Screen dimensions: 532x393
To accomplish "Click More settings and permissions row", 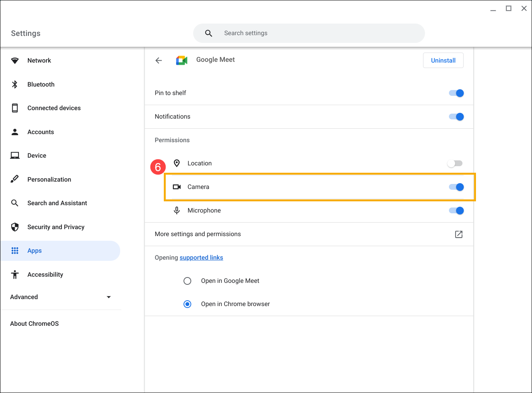I will point(309,234).
